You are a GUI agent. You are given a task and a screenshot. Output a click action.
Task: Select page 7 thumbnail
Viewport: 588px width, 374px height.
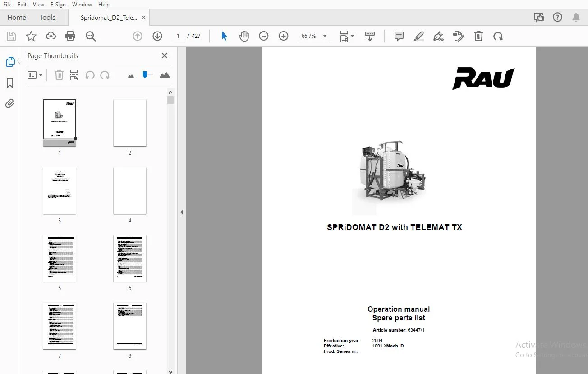pos(60,326)
